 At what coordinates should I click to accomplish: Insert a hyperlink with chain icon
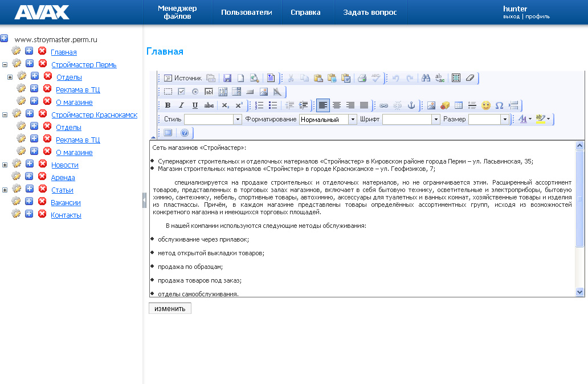point(383,105)
